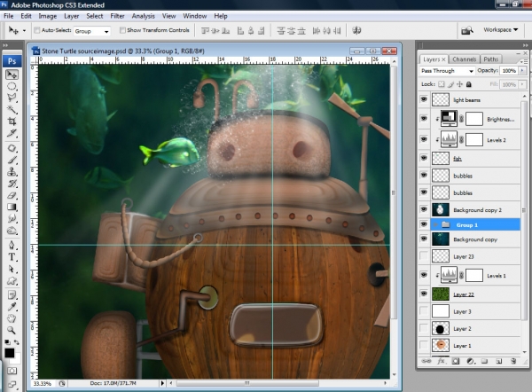Open Opacity slider arrow
Viewport: 532px width, 392px height.
click(x=522, y=71)
